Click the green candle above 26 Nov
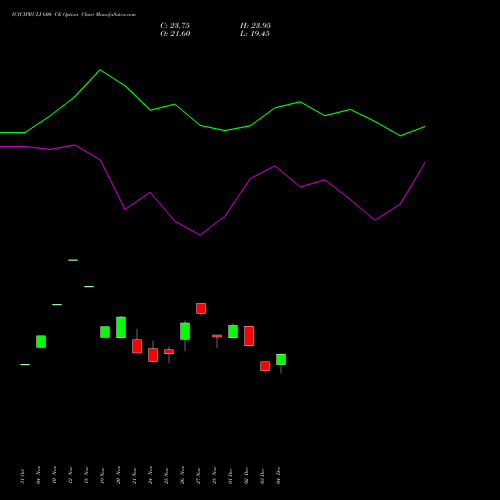500x500 pixels. coord(185,331)
